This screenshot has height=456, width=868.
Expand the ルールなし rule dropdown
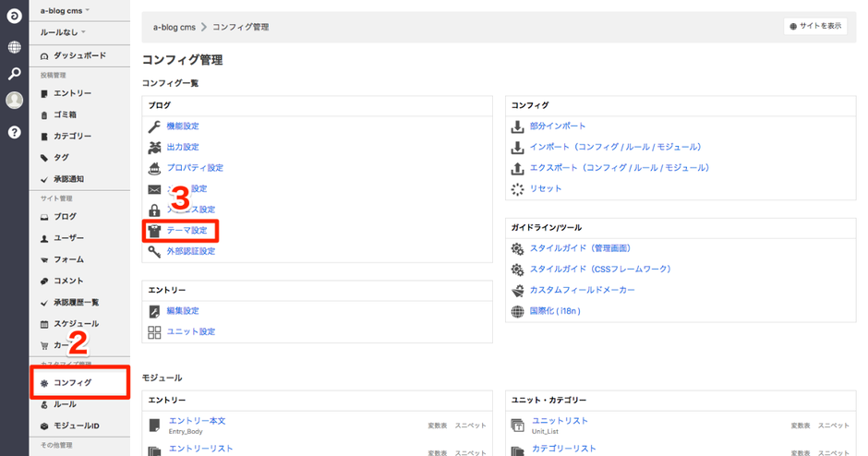(63, 32)
